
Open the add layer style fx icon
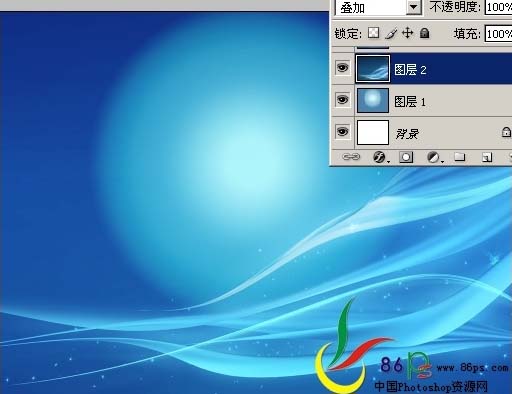pyautogui.click(x=379, y=157)
